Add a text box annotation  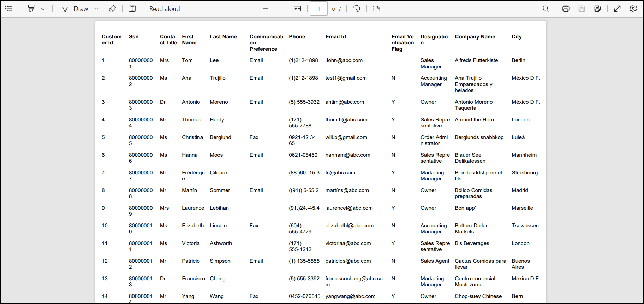coord(132,8)
